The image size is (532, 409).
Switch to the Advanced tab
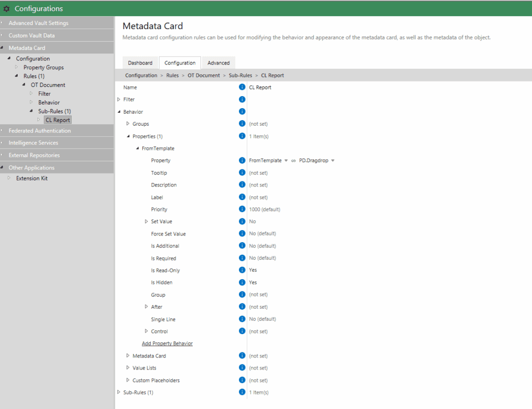(218, 63)
